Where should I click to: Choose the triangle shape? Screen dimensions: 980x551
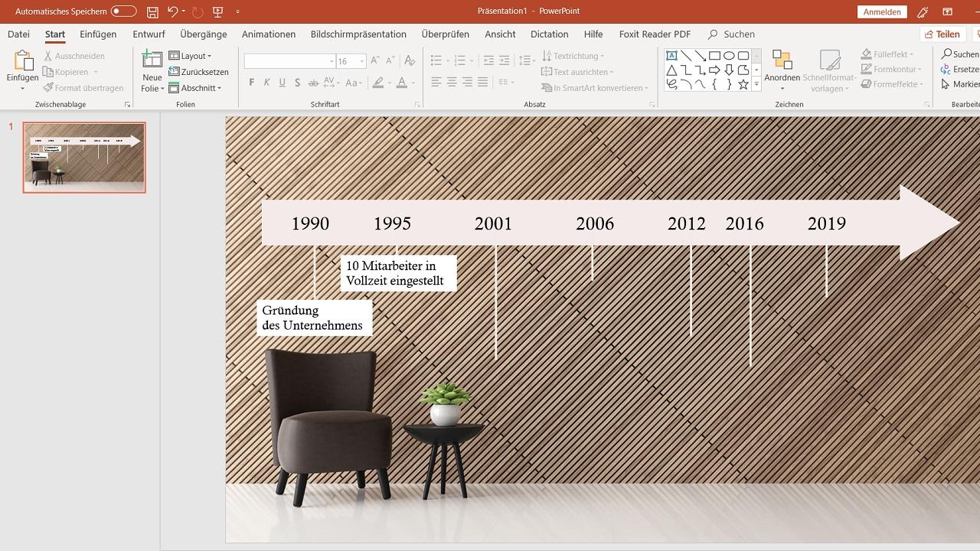[671, 70]
